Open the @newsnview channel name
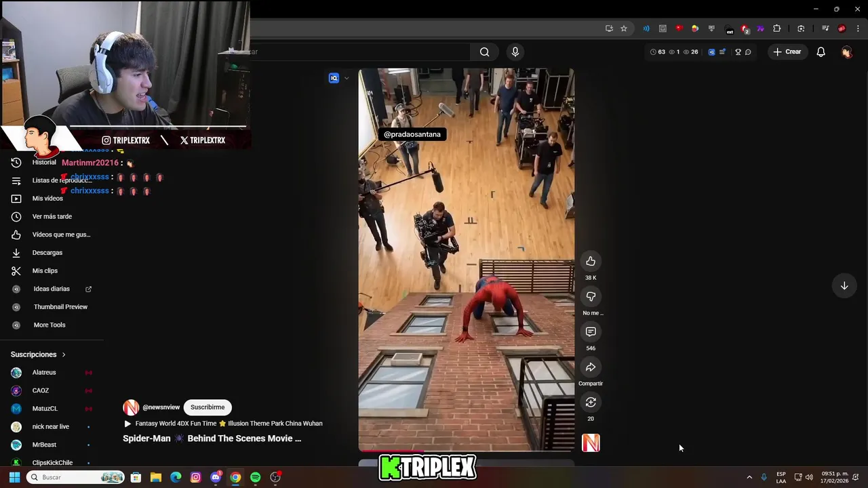This screenshot has width=868, height=488. point(161,407)
